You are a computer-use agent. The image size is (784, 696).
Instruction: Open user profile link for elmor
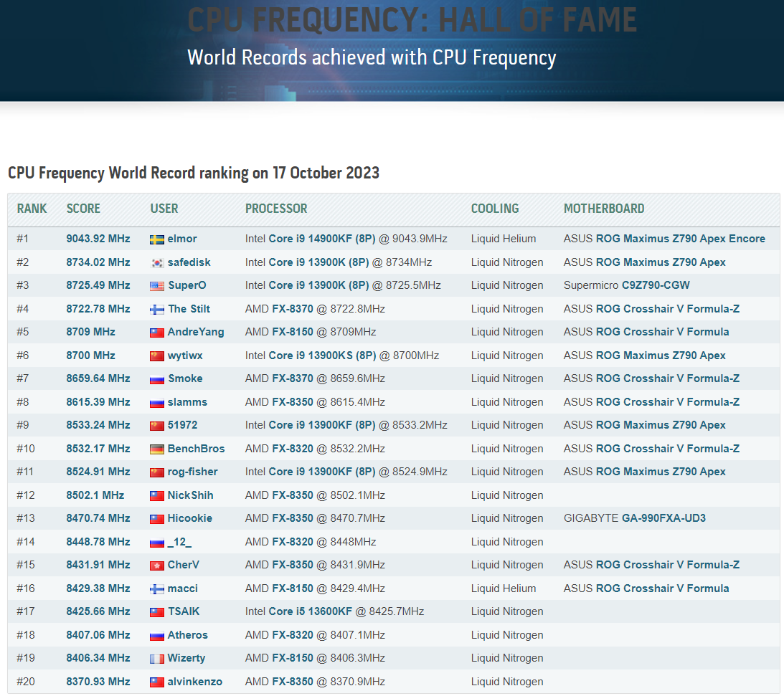click(182, 239)
